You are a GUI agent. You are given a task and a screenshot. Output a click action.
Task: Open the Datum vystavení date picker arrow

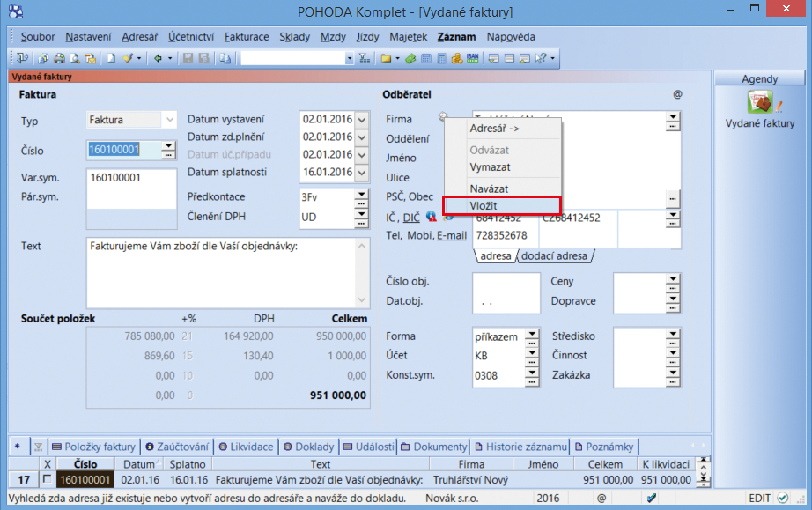pos(362,120)
